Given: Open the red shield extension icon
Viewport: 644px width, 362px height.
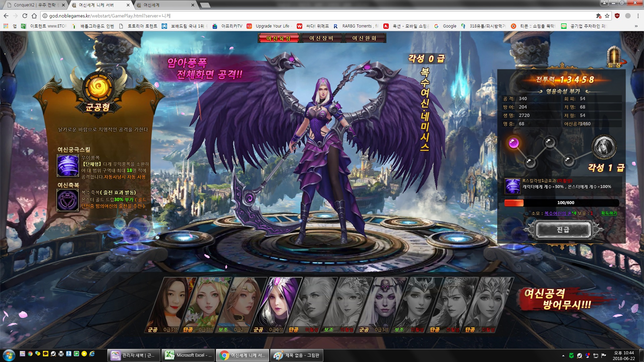Looking at the screenshot, I should click(x=617, y=16).
